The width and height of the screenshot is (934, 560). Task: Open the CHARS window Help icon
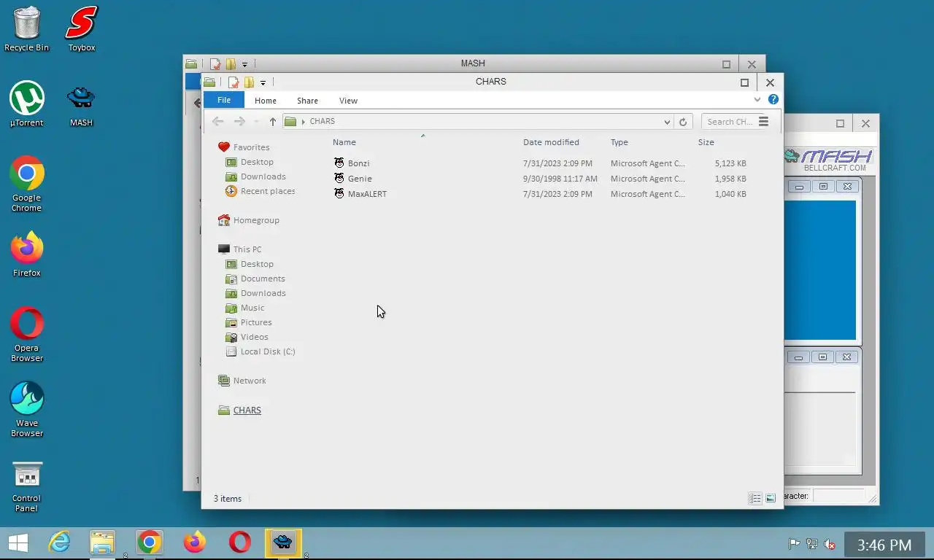coord(773,99)
